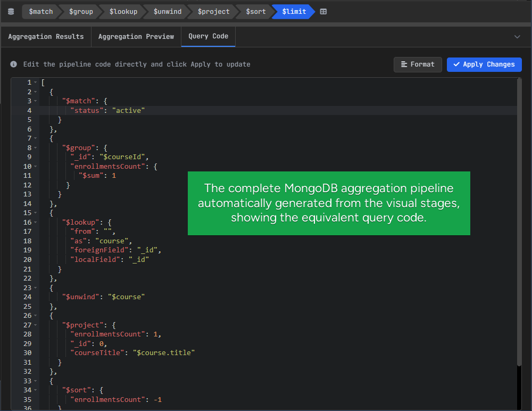Click the code editor vertical scrollbar

[x=519, y=223]
